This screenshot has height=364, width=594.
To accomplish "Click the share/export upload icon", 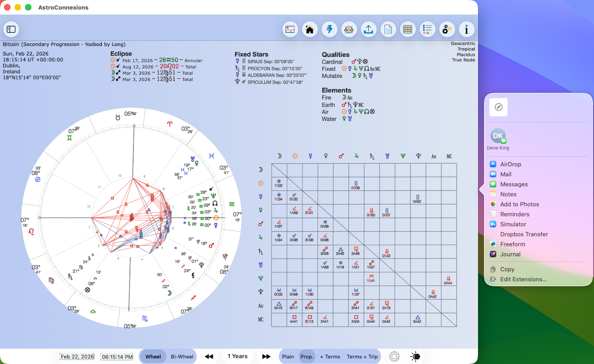I will tap(368, 30).
